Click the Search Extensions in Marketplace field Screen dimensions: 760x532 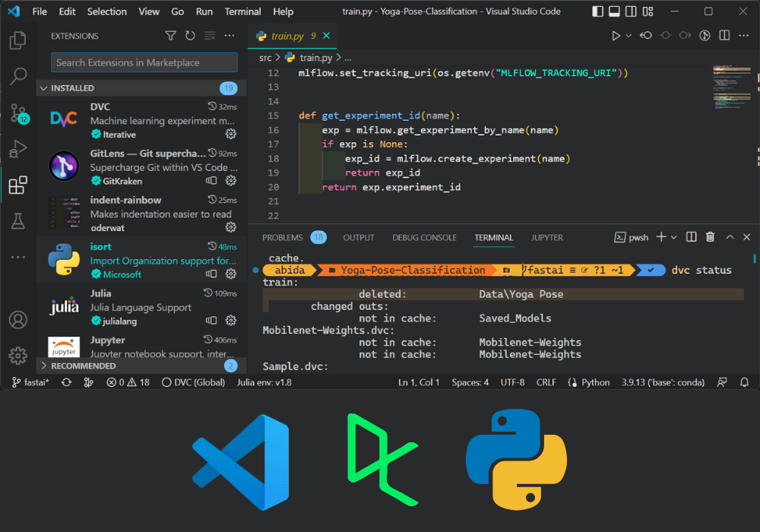coord(143,62)
